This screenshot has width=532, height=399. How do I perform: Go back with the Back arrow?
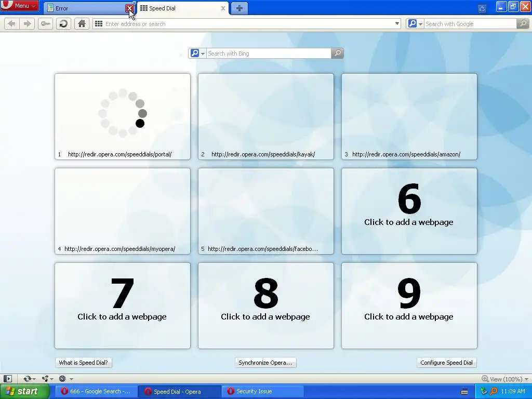click(x=11, y=24)
